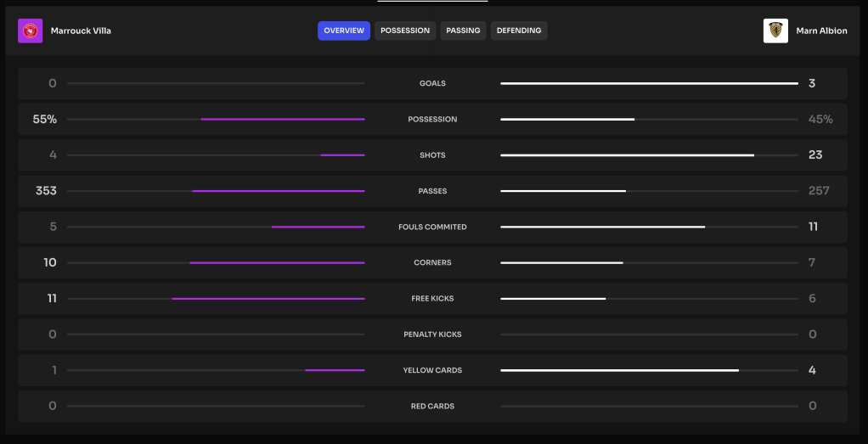This screenshot has width=868, height=444.
Task: Click the Penalty Kicks row label
Action: coord(432,334)
